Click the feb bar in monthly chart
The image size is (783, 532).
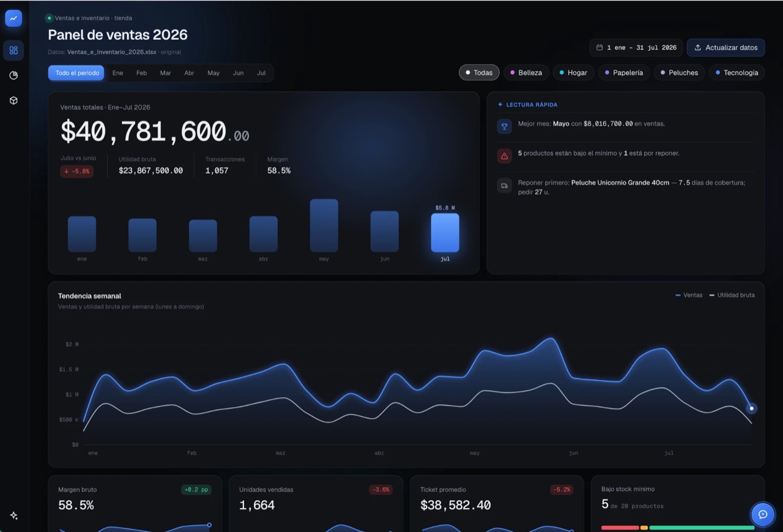143,235
